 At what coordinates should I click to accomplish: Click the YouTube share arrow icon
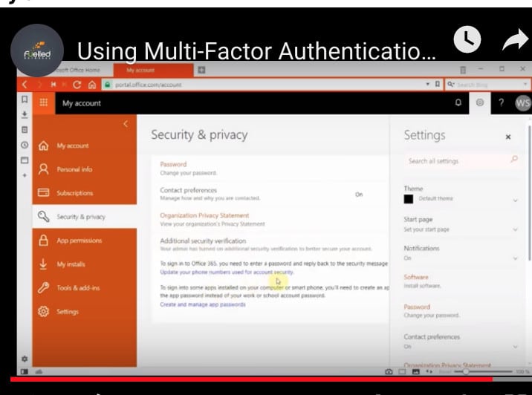(x=516, y=39)
